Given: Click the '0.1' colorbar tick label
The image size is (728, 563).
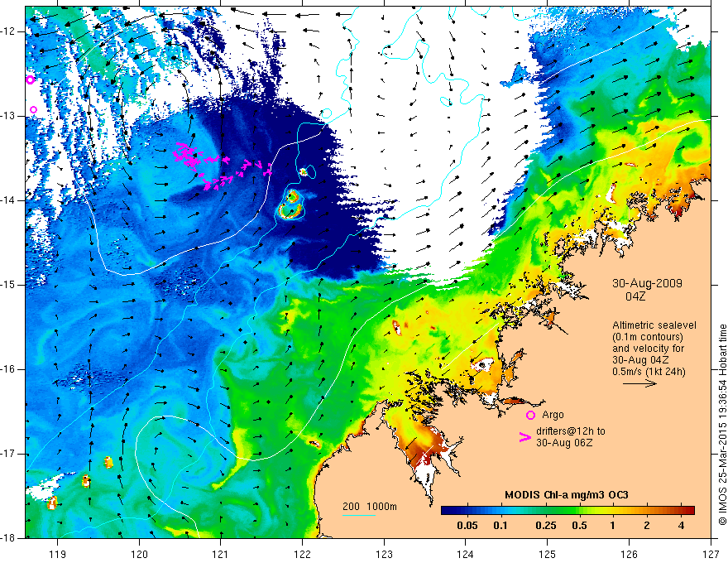Looking at the screenshot, I should [x=500, y=526].
